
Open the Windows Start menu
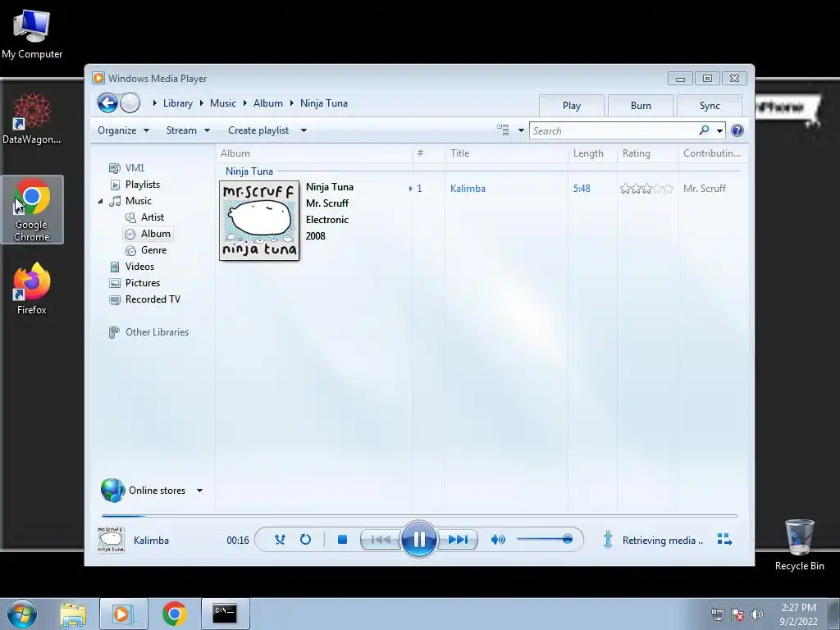pyautogui.click(x=22, y=614)
